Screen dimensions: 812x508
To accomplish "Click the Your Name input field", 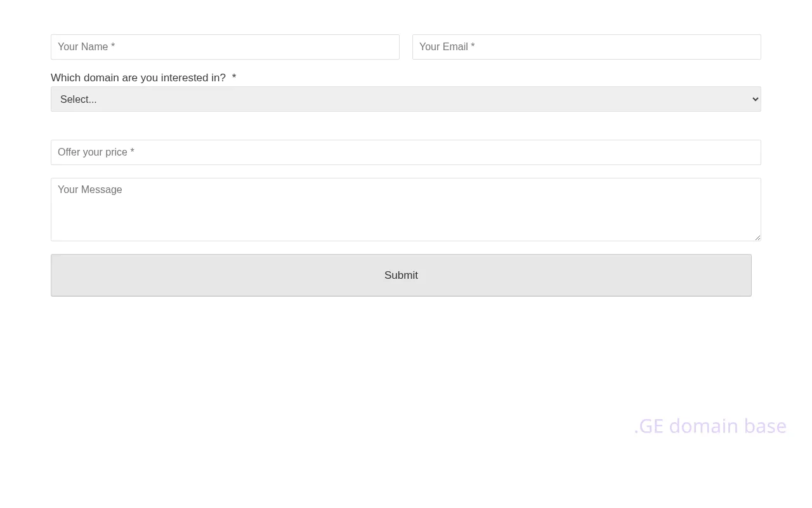I will pyautogui.click(x=225, y=47).
